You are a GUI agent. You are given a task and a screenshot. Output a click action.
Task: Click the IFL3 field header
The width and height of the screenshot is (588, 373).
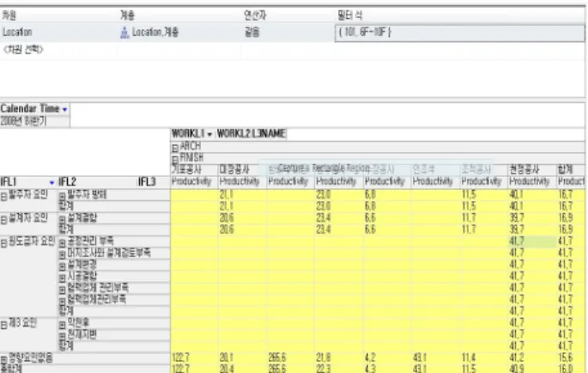click(147, 182)
